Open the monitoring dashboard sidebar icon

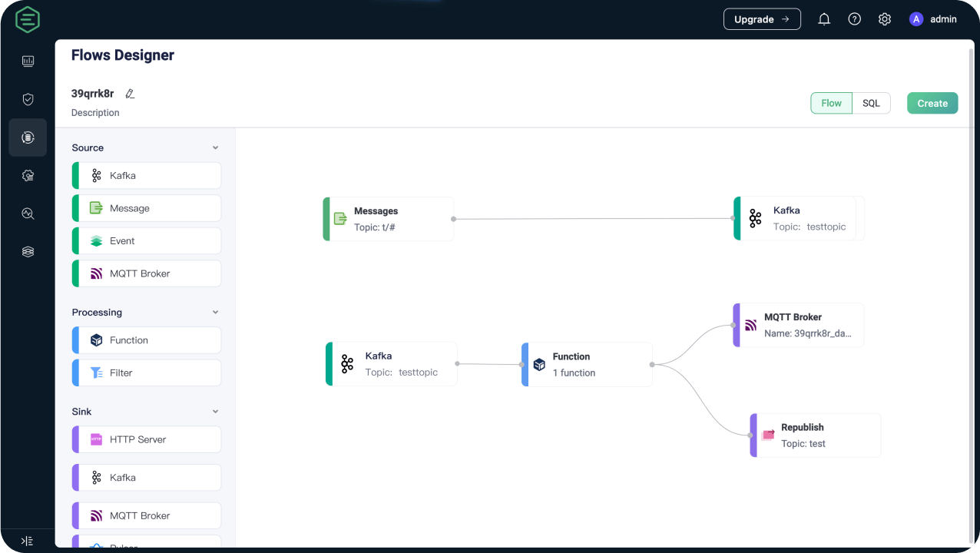point(28,61)
